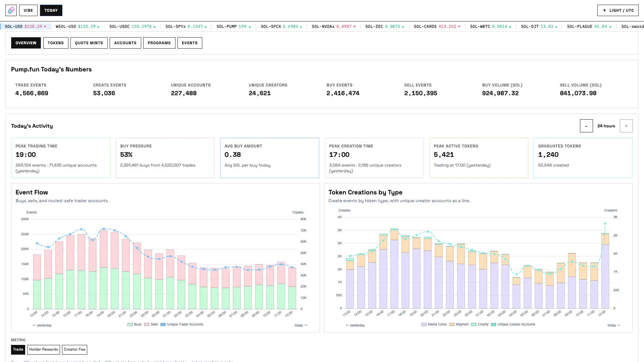Viewport: 644px width, 362px height.
Task: Open the VIBE view
Action: (28, 10)
